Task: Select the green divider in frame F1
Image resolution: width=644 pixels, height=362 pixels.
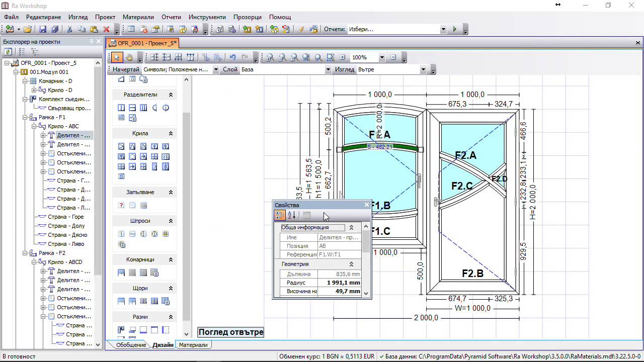Action: click(380, 148)
